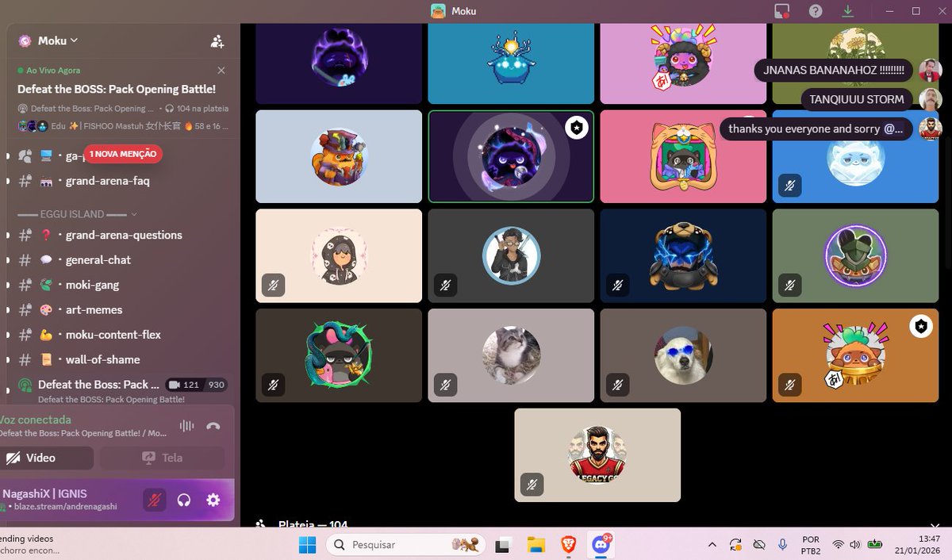
Task: Show hidden tray icons chevron
Action: click(x=712, y=545)
